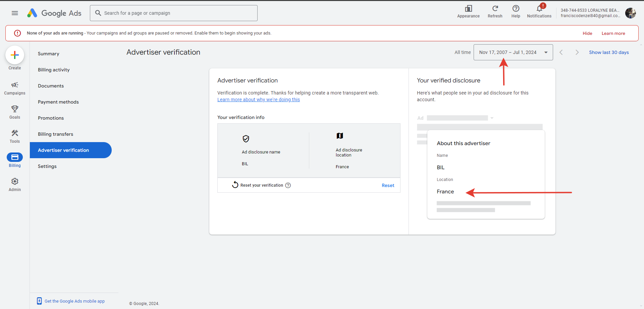The width and height of the screenshot is (644, 309).
Task: Open Documents in billing menu
Action: (51, 86)
